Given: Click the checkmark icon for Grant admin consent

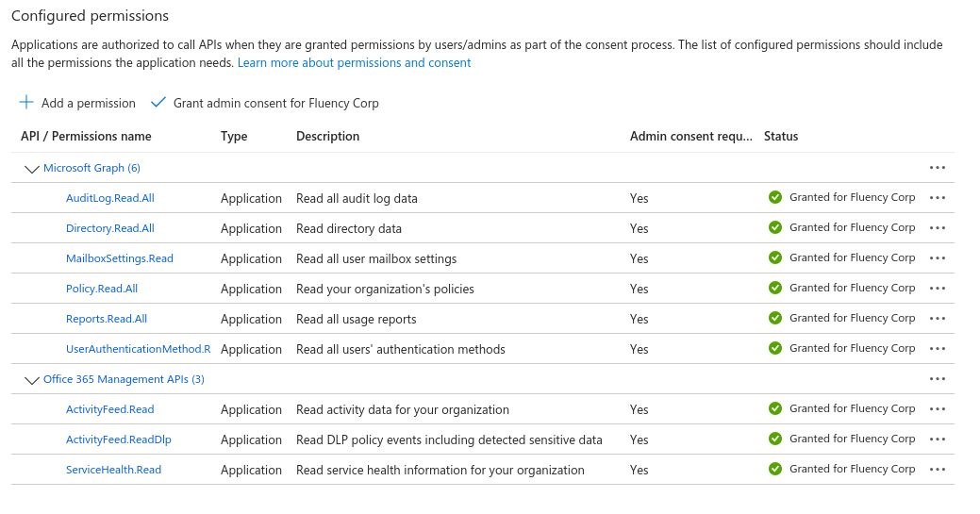Looking at the screenshot, I should [x=158, y=102].
